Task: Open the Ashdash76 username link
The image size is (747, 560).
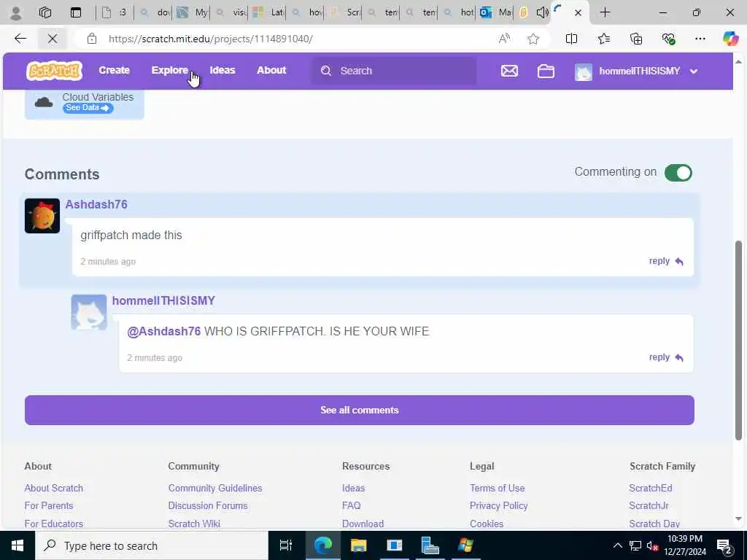Action: pos(96,204)
